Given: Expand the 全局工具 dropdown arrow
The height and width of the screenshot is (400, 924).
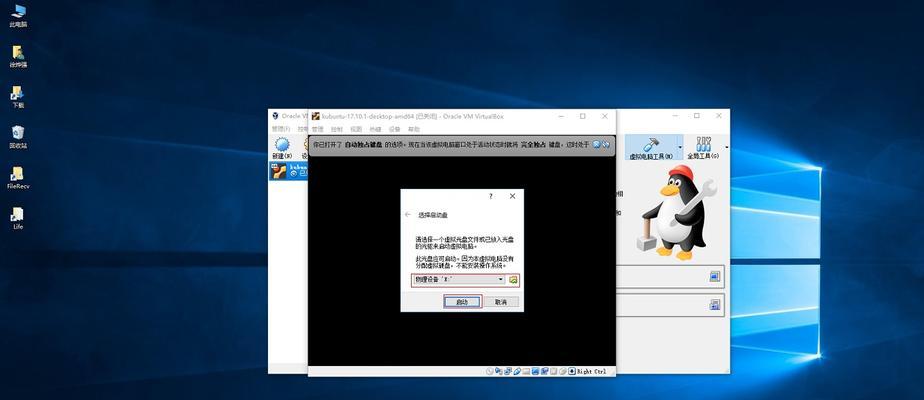Looking at the screenshot, I should point(726,147).
